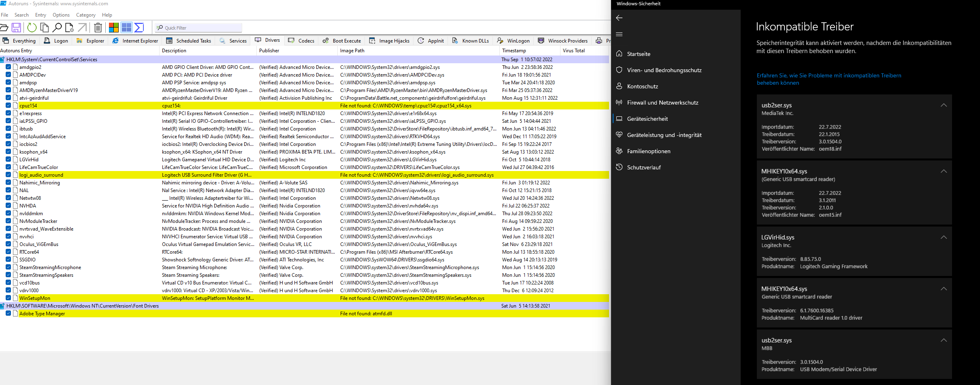Image resolution: width=980 pixels, height=385 pixels.
Task: Open the Help menu
Action: (107, 15)
